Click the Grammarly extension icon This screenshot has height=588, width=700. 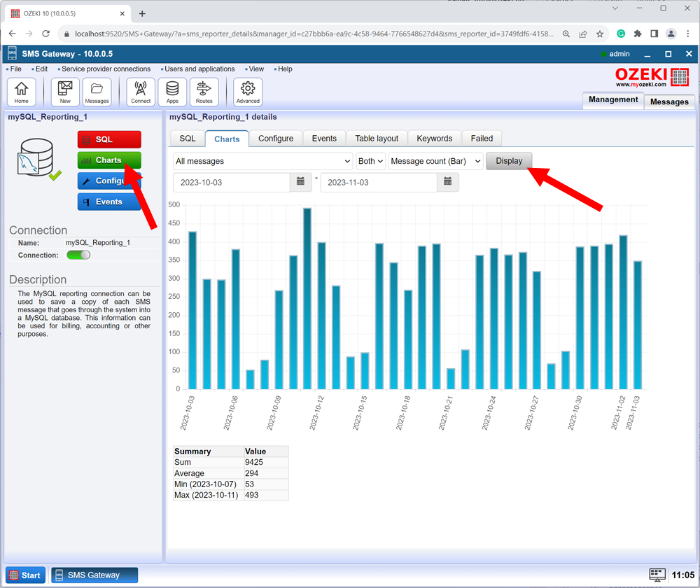tap(620, 34)
